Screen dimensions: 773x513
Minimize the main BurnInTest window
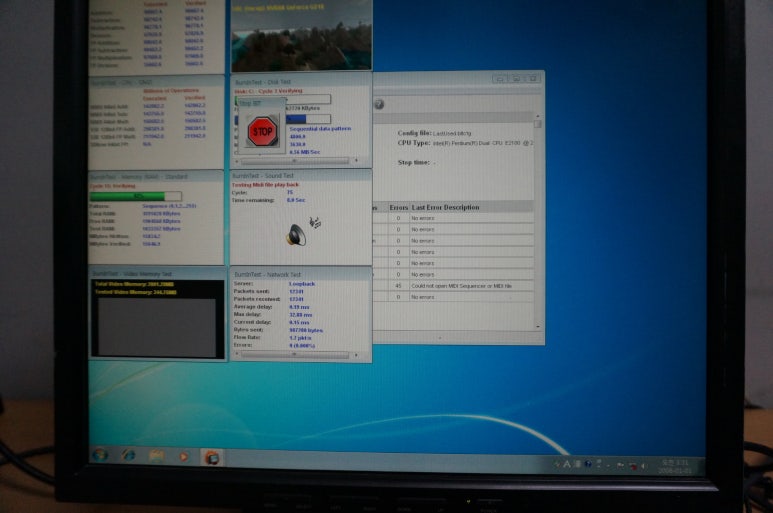[499, 78]
